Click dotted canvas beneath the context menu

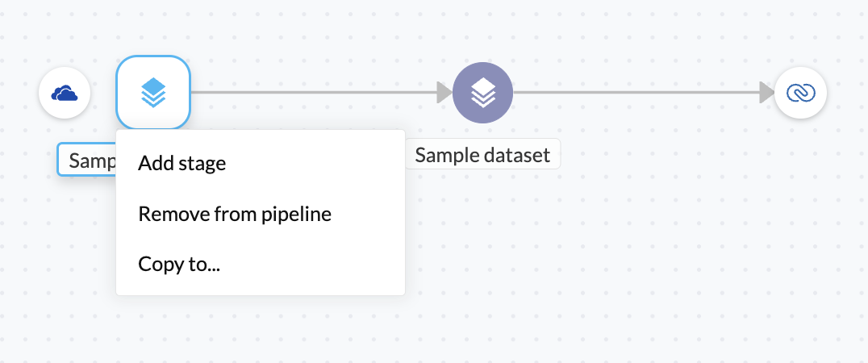click(258, 331)
